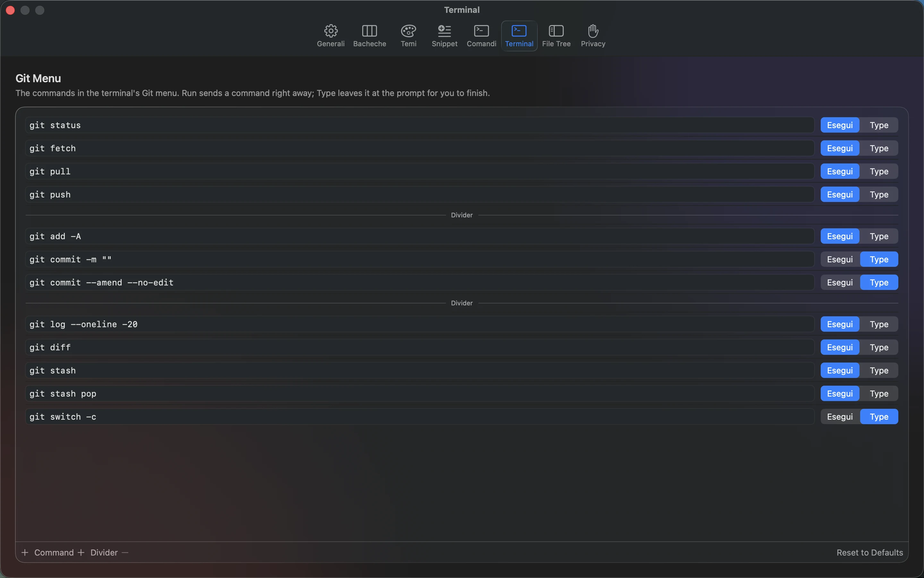Select the Divider above git add -A
The image size is (924, 578).
pos(462,215)
